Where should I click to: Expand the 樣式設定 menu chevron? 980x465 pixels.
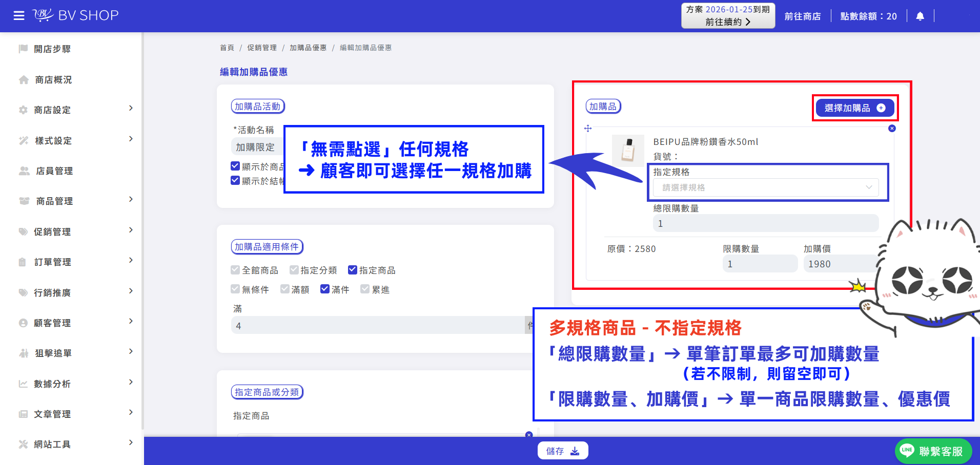click(131, 139)
